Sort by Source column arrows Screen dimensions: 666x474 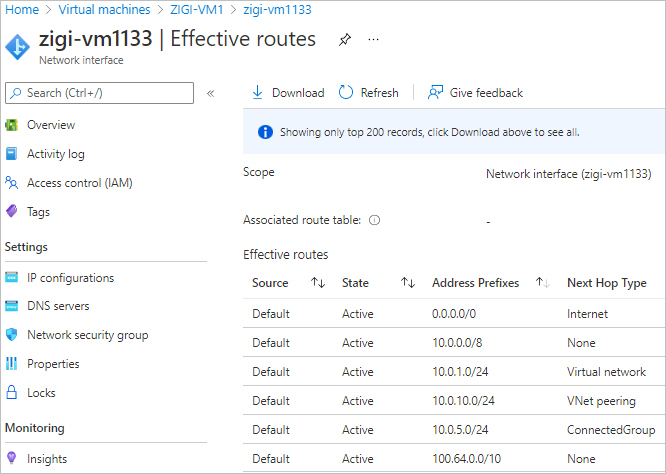tap(318, 283)
